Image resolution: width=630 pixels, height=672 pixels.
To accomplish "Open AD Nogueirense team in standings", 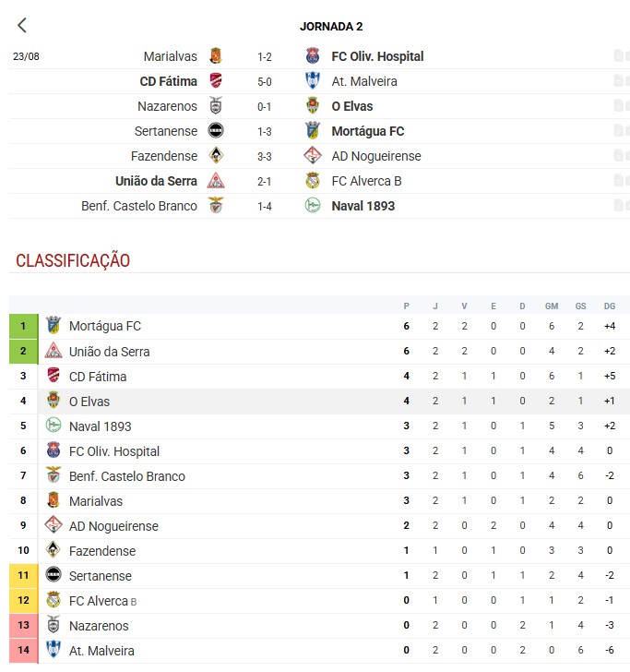I will click(113, 526).
